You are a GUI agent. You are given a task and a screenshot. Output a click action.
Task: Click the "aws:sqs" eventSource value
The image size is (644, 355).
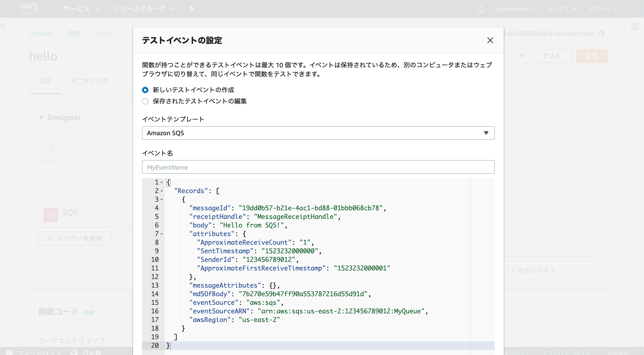point(263,303)
